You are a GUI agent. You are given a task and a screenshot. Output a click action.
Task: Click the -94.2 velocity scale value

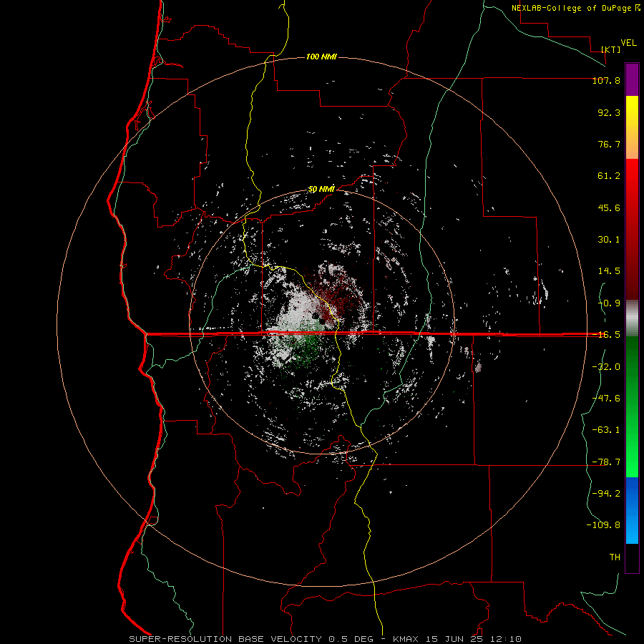606,493
